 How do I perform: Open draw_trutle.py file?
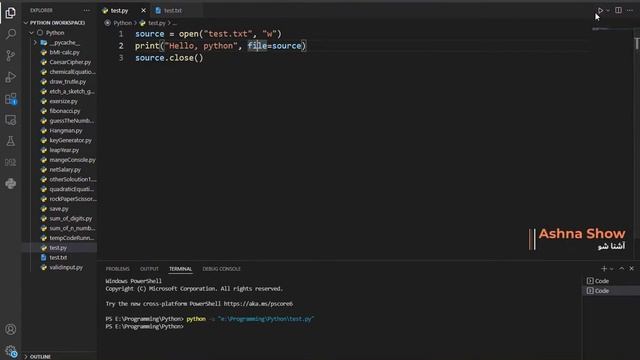pos(67,82)
